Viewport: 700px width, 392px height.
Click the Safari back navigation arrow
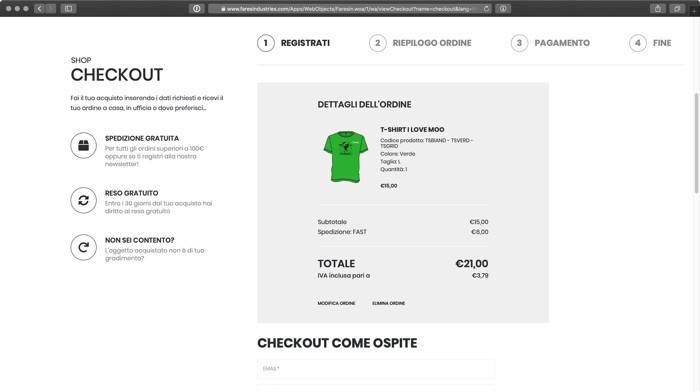39,8
